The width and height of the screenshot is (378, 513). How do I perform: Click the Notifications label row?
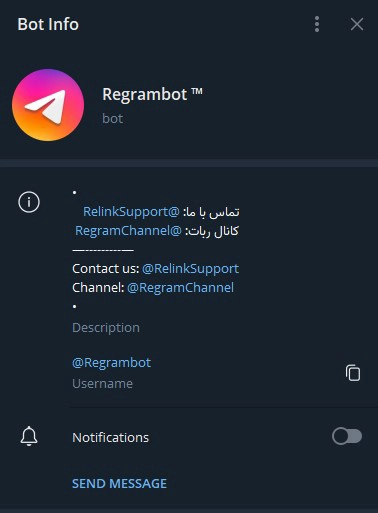click(x=191, y=437)
